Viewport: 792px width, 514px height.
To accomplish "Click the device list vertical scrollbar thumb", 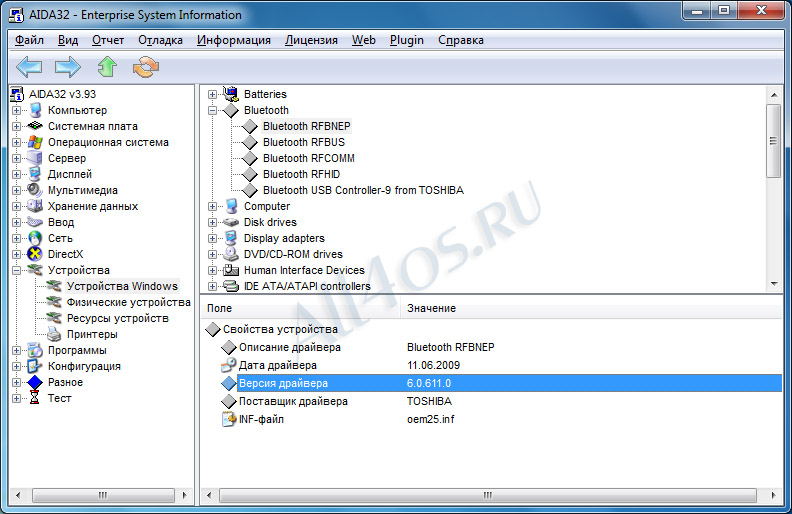I will (x=773, y=141).
